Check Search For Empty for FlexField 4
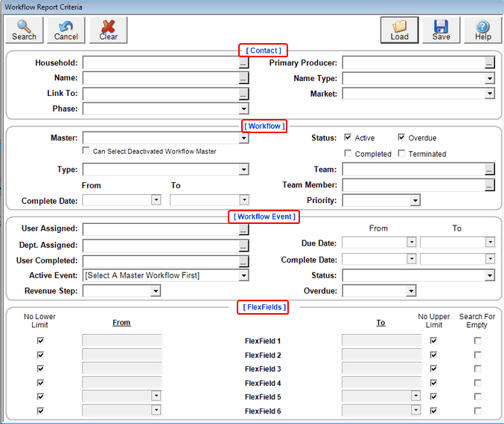 [x=478, y=382]
